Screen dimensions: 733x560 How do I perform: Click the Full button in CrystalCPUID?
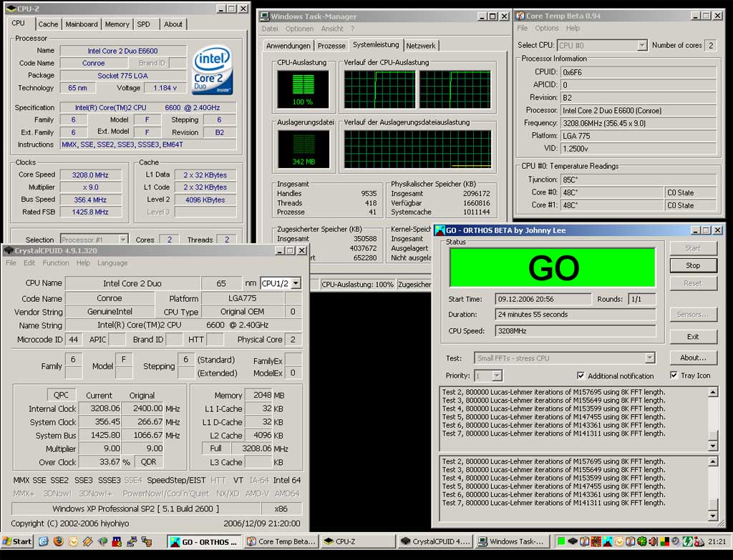pos(215,448)
